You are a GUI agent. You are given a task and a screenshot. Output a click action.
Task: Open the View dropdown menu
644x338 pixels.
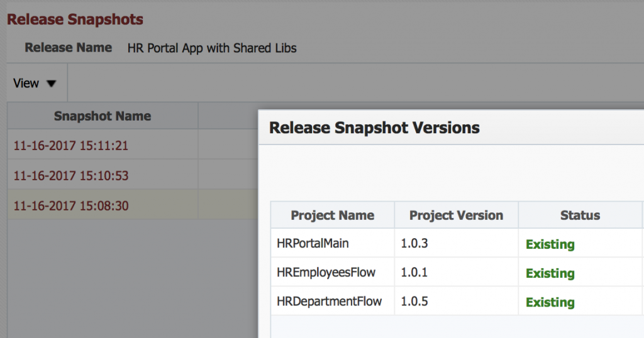[35, 84]
